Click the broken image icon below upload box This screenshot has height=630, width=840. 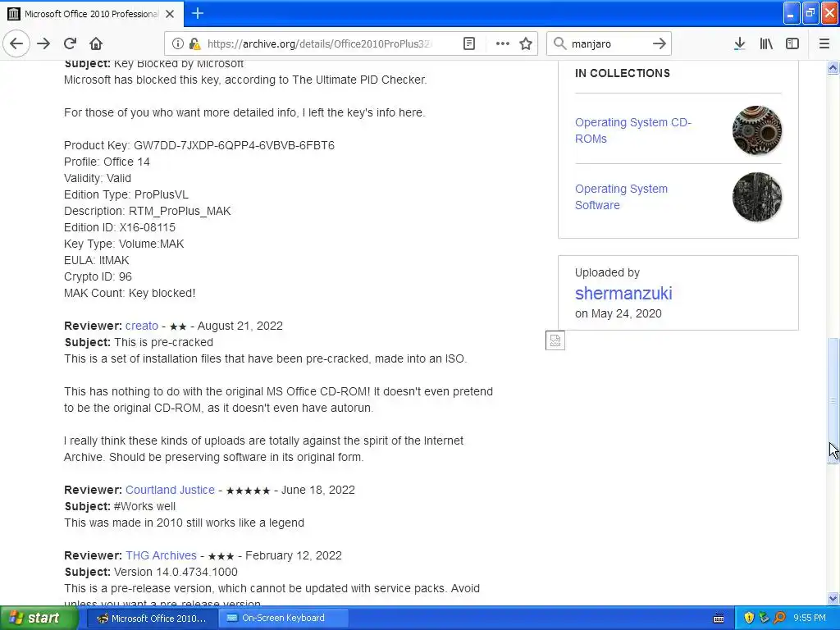[x=555, y=340]
